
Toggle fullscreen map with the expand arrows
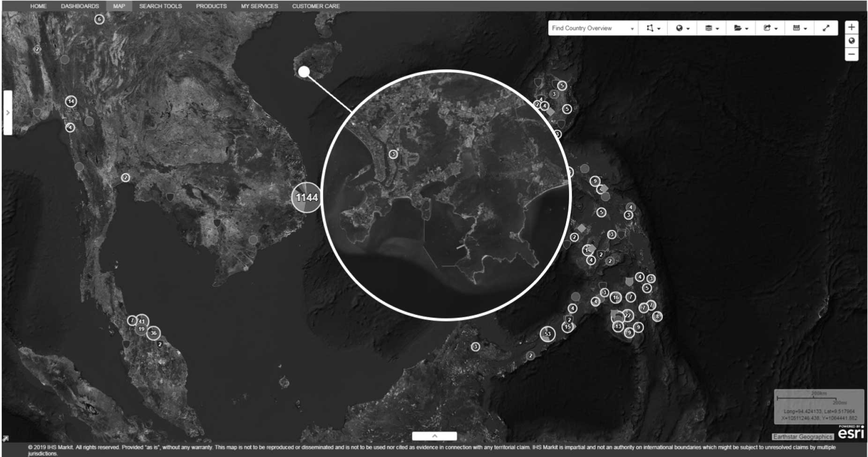826,28
